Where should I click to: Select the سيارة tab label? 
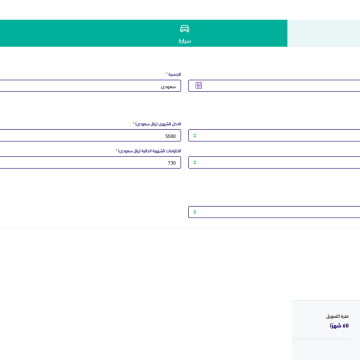(x=184, y=41)
